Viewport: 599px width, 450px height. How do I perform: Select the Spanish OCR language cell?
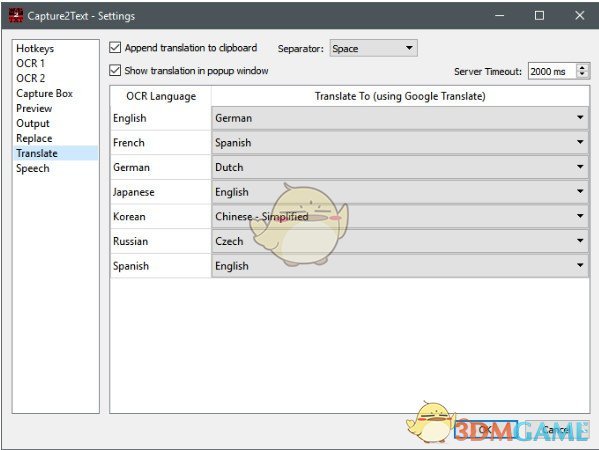[161, 266]
